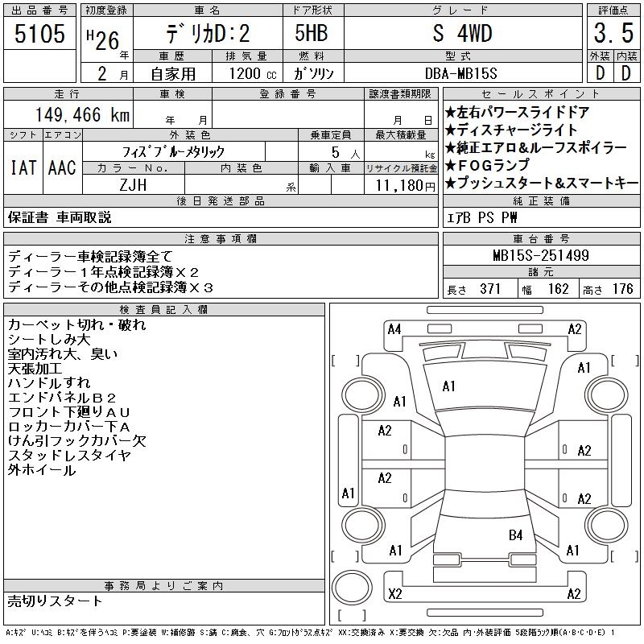644x644 pixels.
Task: Select inspector note シートしみ大
Action: coord(49,339)
